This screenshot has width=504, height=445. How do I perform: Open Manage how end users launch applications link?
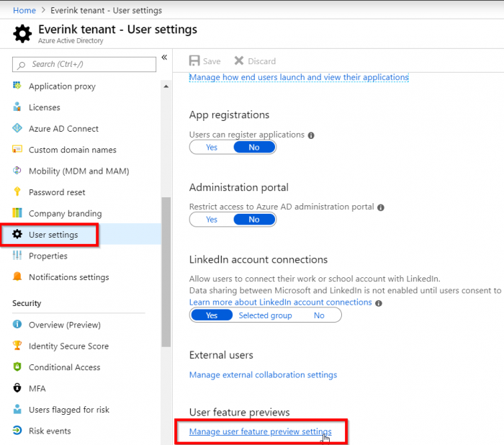click(299, 77)
